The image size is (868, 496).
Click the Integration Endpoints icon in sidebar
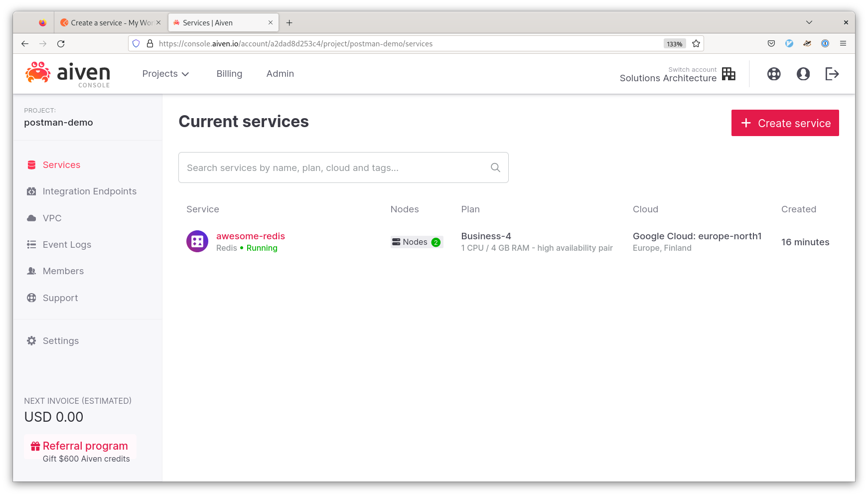tap(31, 191)
